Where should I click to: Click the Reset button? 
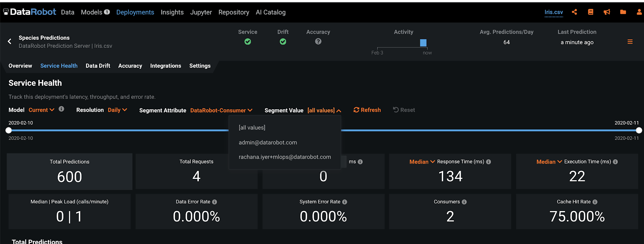coord(404,110)
